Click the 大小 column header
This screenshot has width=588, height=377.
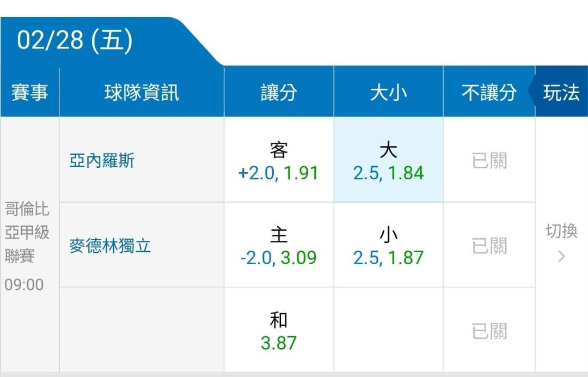click(388, 93)
